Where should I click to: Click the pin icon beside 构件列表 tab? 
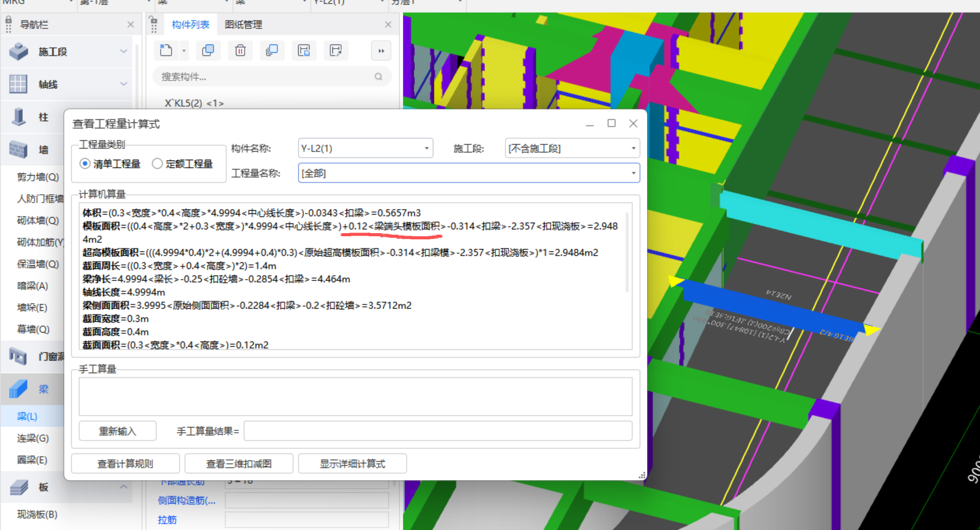[x=153, y=24]
